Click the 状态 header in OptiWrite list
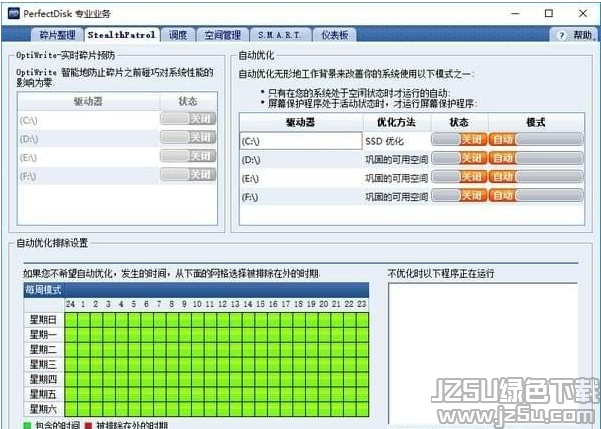Image resolution: width=601 pixels, height=429 pixels. point(188,102)
